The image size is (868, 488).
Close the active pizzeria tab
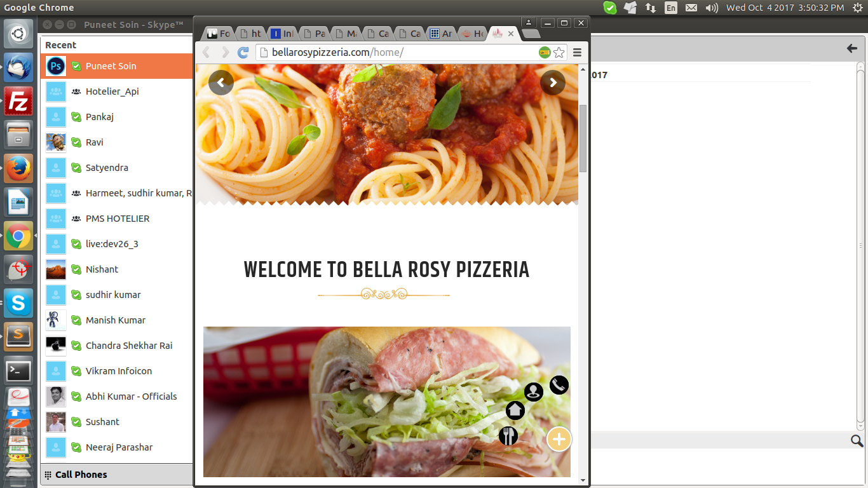(511, 34)
